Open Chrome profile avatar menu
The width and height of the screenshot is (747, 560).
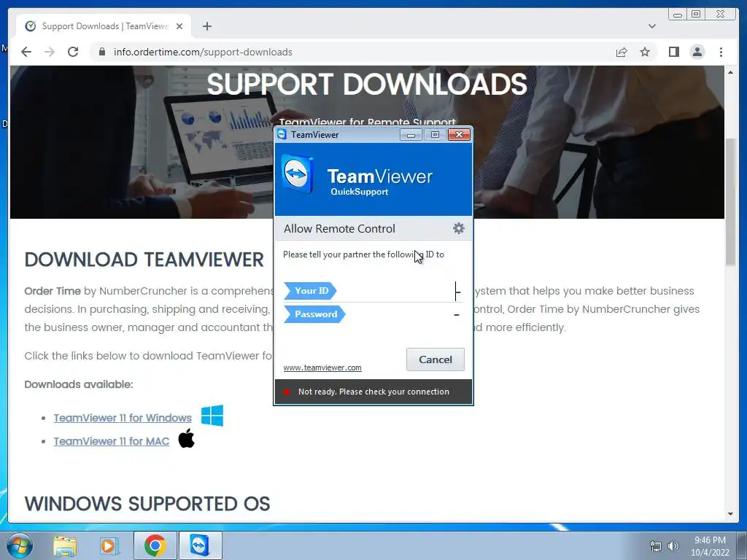point(697,52)
